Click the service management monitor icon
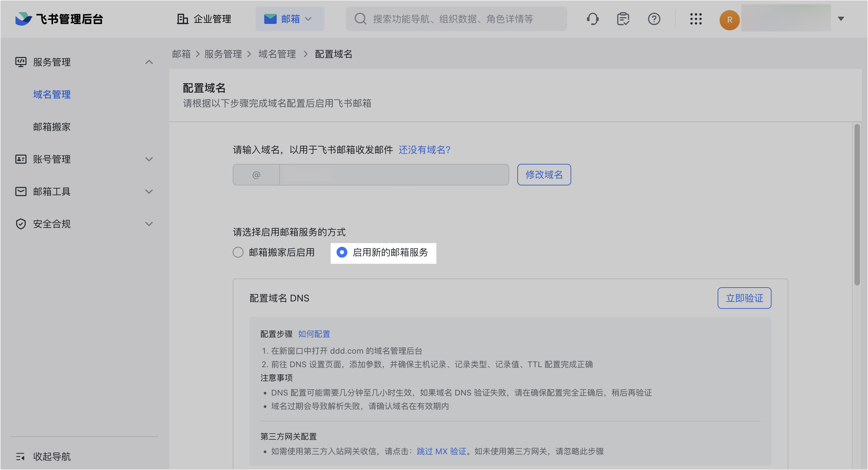868x470 pixels. tap(21, 62)
